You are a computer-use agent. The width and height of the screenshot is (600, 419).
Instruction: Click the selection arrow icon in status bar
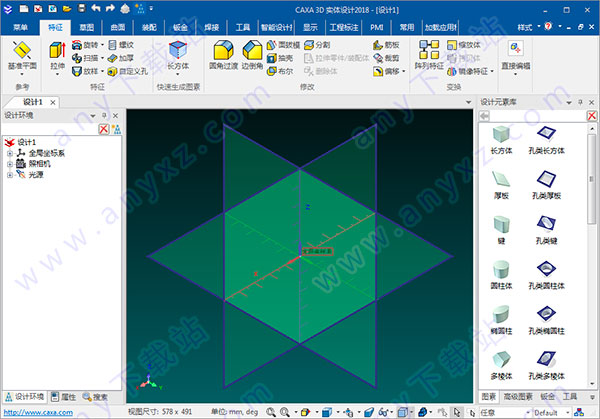(457, 412)
